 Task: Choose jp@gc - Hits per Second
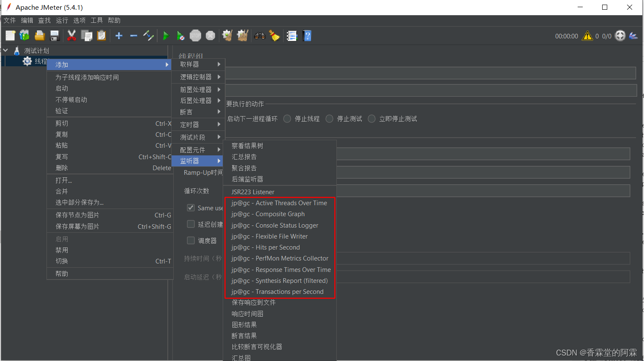280,247
